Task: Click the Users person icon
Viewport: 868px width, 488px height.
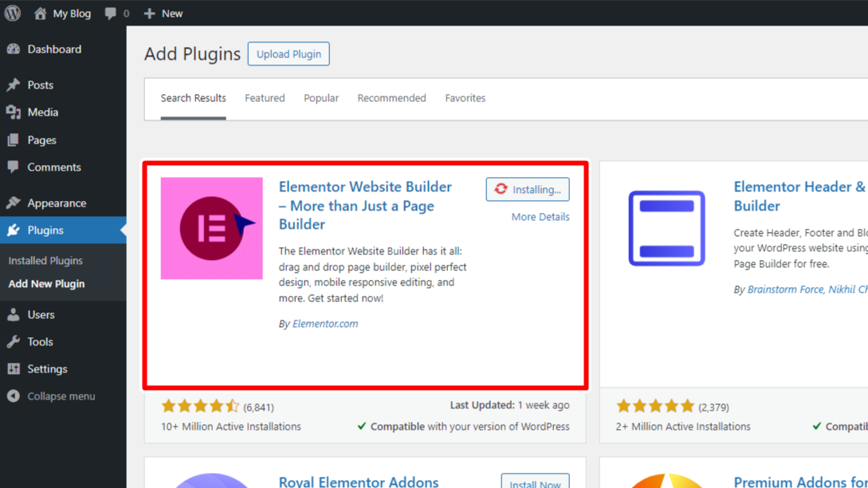Action: click(14, 315)
